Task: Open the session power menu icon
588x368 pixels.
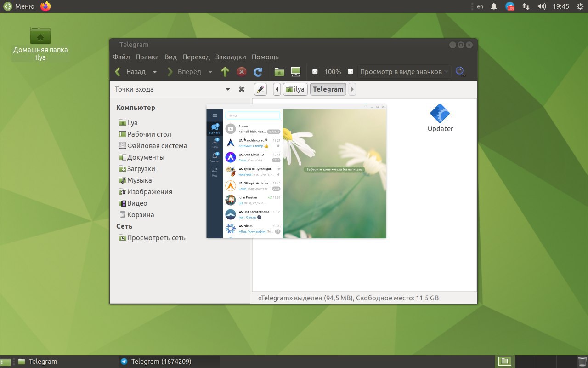Action: [x=580, y=6]
